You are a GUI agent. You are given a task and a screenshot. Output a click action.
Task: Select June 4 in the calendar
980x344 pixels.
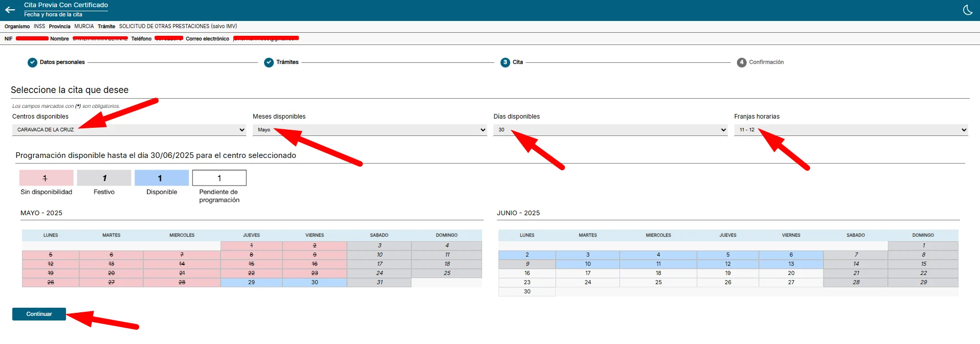point(659,255)
